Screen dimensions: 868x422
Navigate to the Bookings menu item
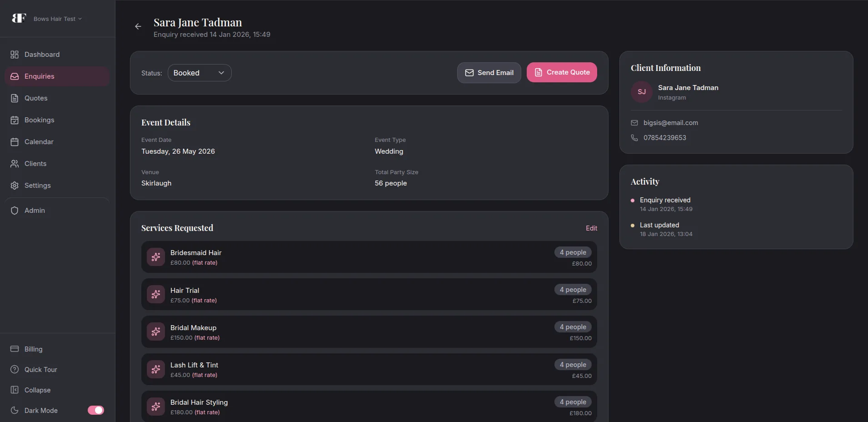pos(39,120)
